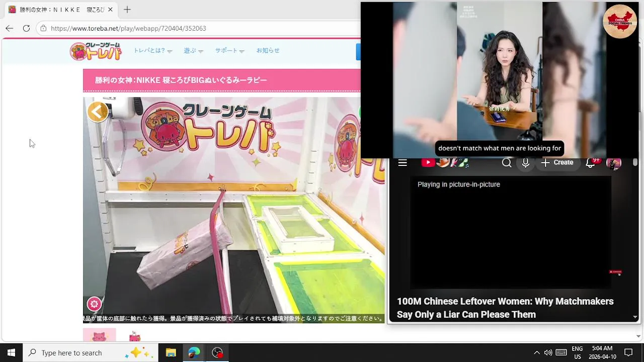Open File Explorer from the taskbar
Screen dimensions: 644x362
point(171,352)
